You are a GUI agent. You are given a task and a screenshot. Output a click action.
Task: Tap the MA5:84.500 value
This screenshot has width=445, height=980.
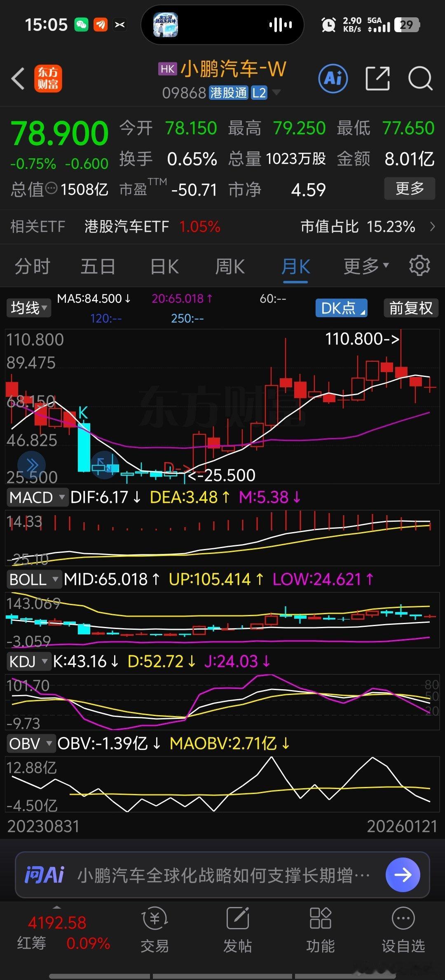(x=94, y=298)
